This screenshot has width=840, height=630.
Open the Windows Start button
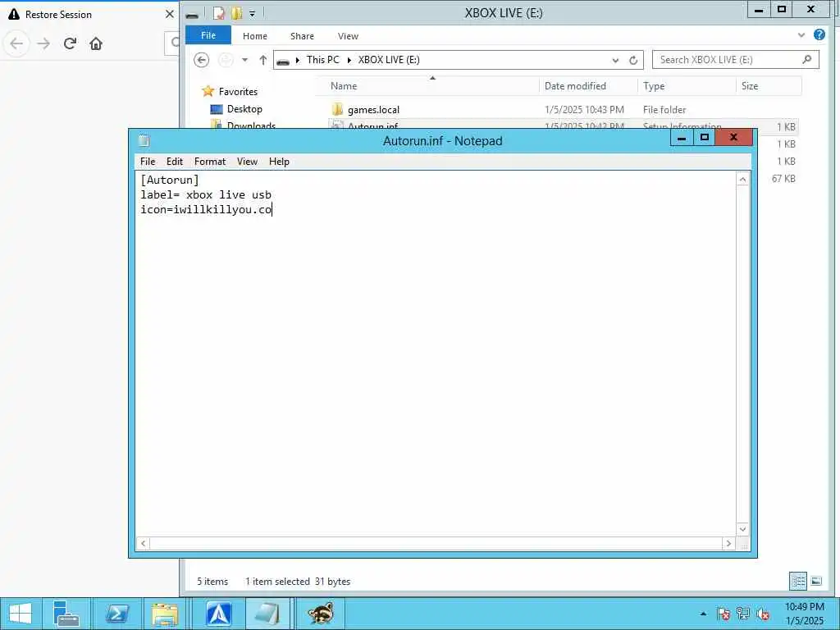21,614
